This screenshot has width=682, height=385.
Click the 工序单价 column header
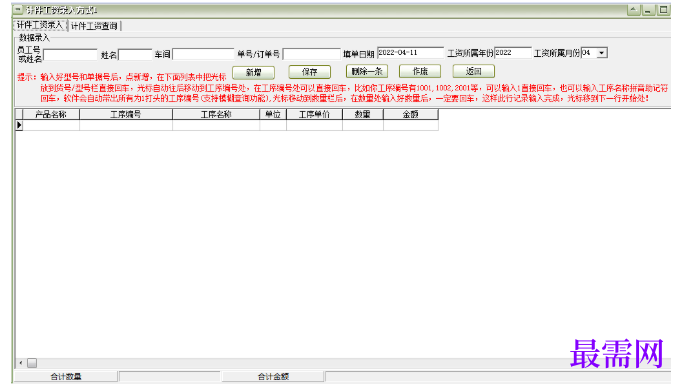click(x=314, y=114)
